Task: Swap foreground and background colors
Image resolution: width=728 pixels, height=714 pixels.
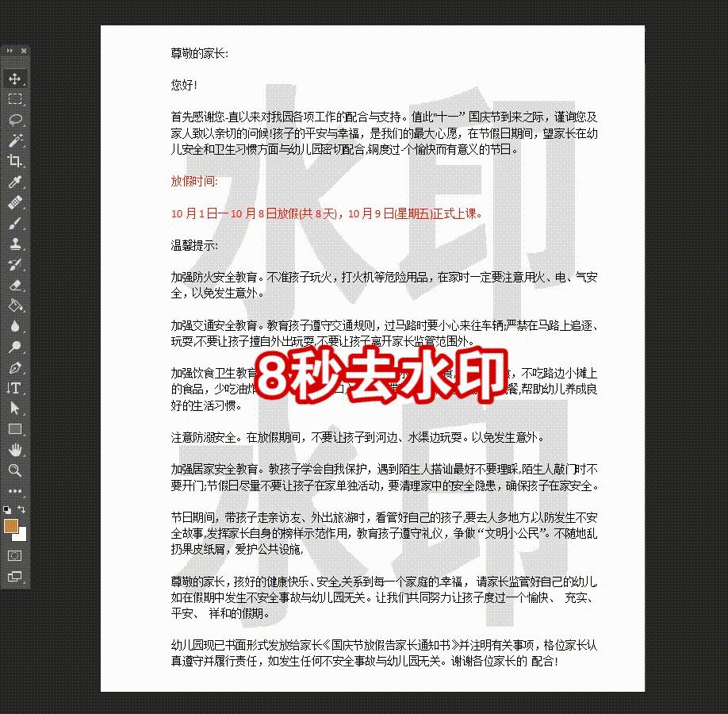Action: pos(21,509)
